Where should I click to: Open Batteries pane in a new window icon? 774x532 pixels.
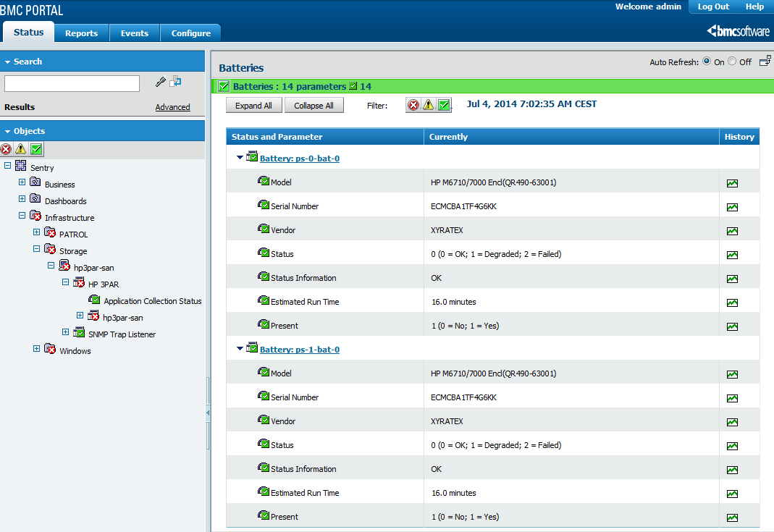[x=765, y=62]
